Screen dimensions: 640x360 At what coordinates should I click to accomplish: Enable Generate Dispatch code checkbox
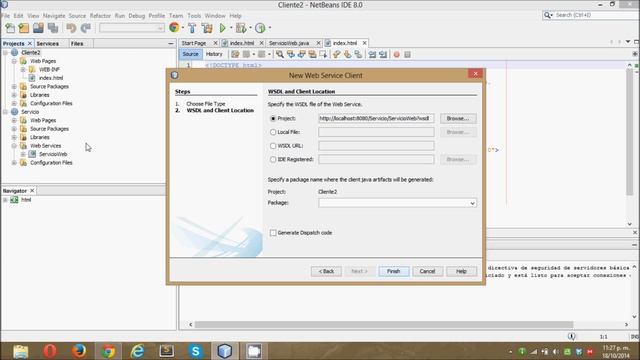(273, 233)
